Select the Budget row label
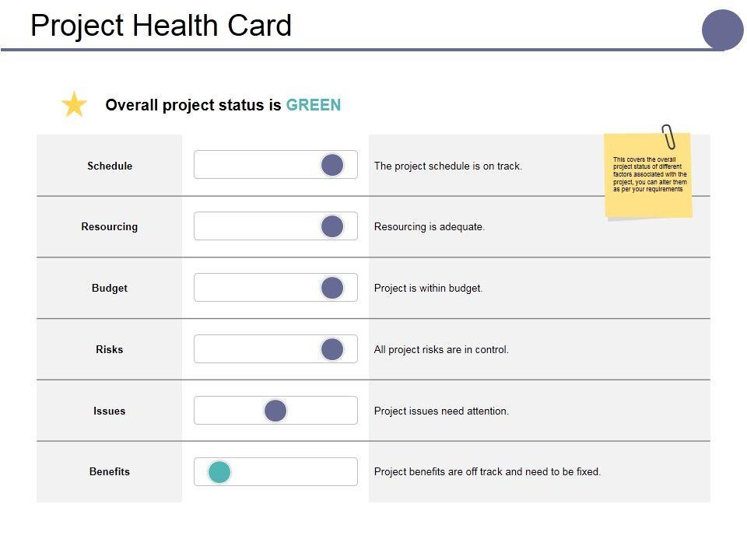This screenshot has height=560, width=747. point(110,288)
